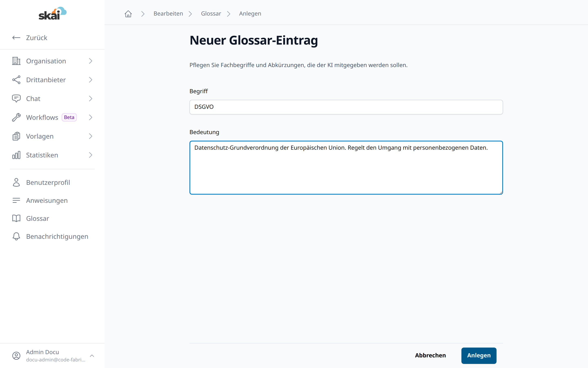
Task: Click the Benutzerprofil person icon
Action: (x=16, y=182)
